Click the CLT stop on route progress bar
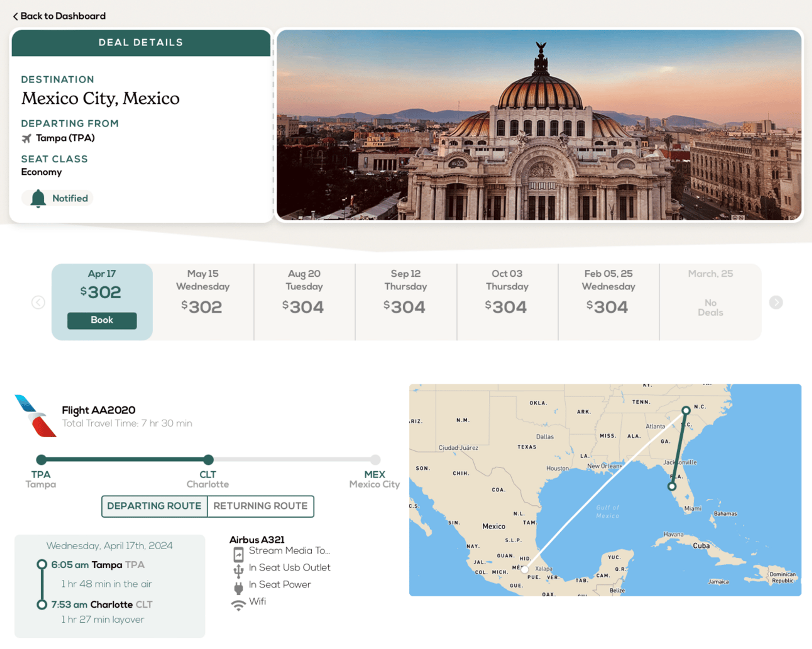Screen dimensions: 812x649 [x=208, y=459]
